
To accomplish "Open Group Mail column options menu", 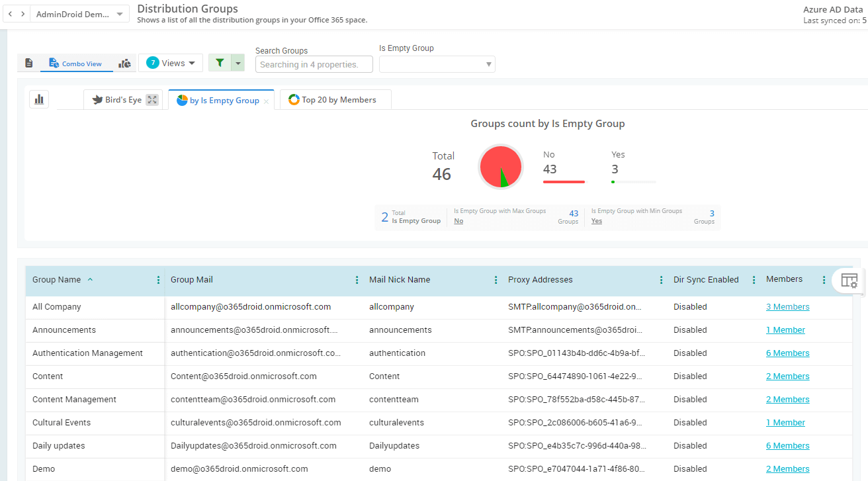I will tap(357, 280).
